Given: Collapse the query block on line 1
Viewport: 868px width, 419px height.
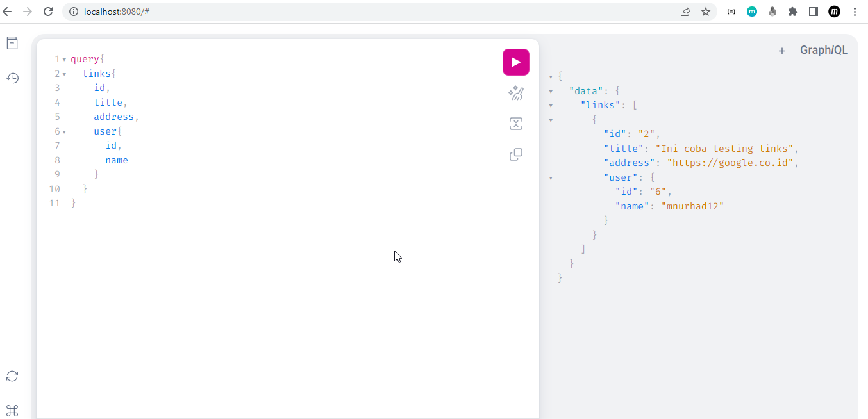Looking at the screenshot, I should click(x=65, y=58).
